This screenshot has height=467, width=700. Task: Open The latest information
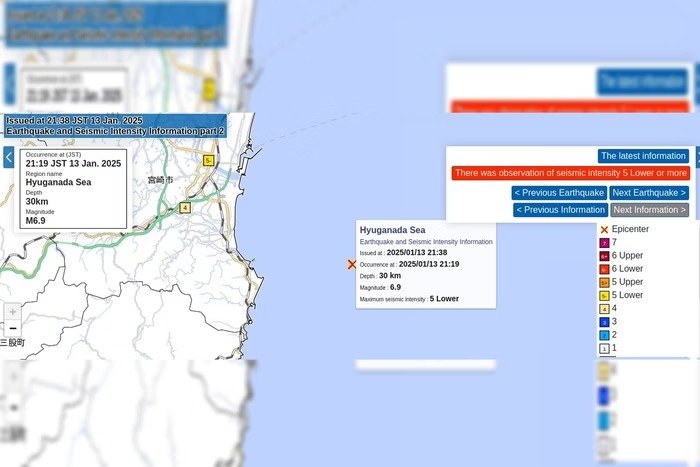[643, 156]
